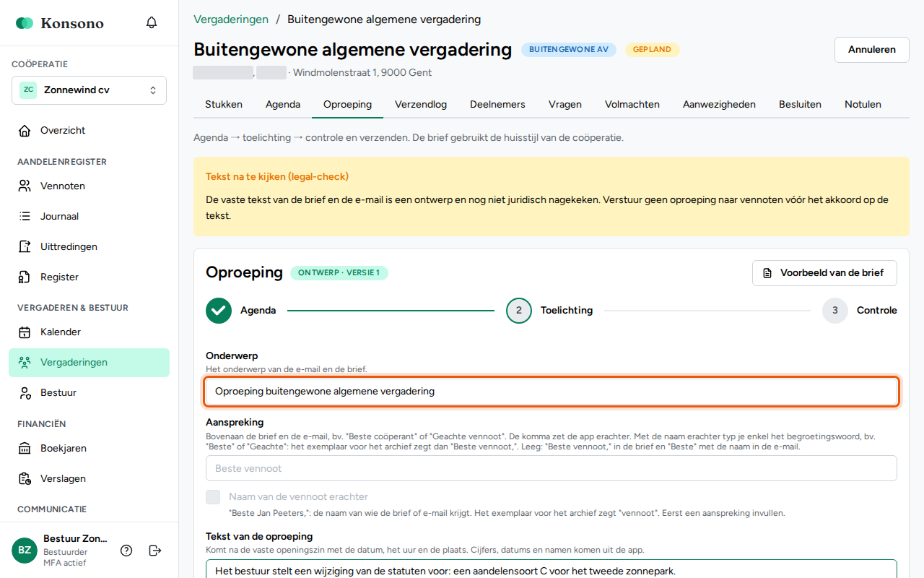The height and width of the screenshot is (578, 924).
Task: Click the Journaal list icon
Action: pyautogui.click(x=25, y=217)
